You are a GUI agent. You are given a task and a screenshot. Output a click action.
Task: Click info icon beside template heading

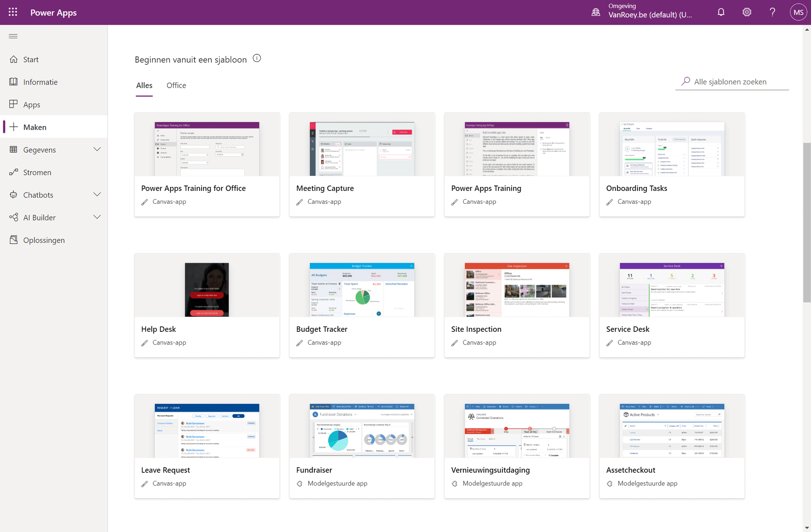coord(257,58)
